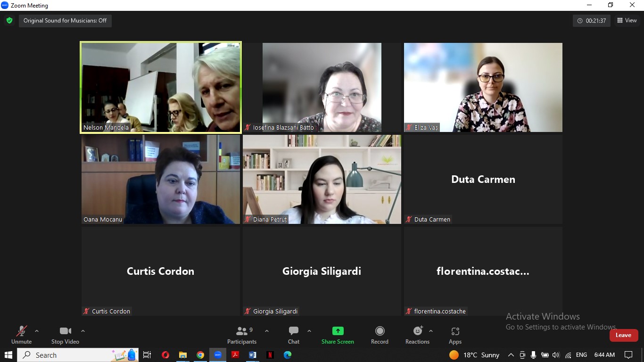Open Google Chrome from taskbar

point(200,355)
